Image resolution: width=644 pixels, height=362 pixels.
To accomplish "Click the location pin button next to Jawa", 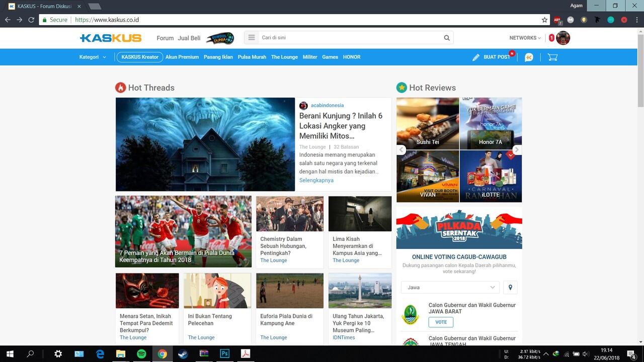I will point(510,288).
